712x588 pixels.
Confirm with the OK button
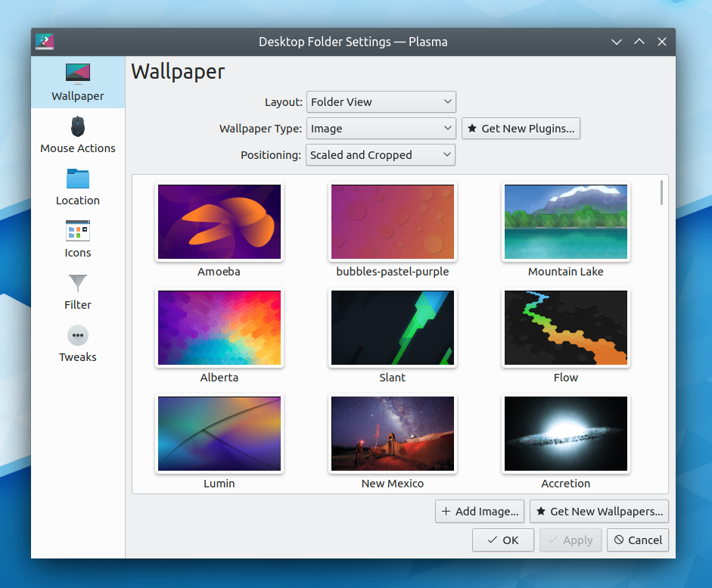[x=502, y=540]
